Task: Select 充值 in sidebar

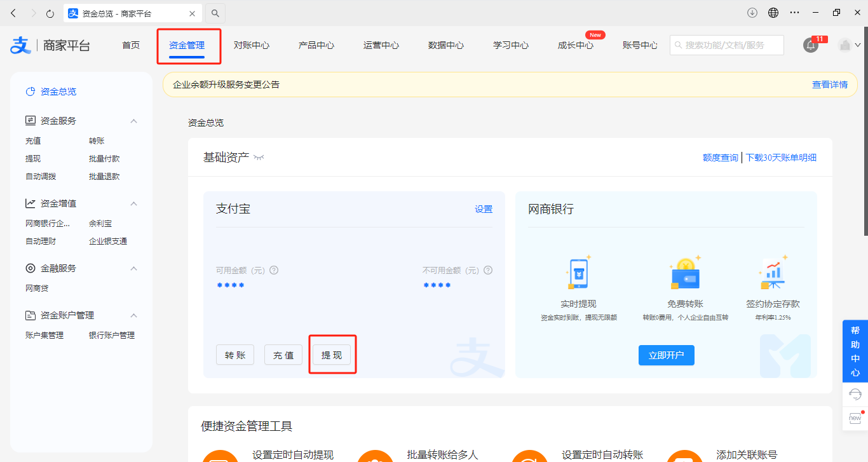Action: click(x=33, y=141)
